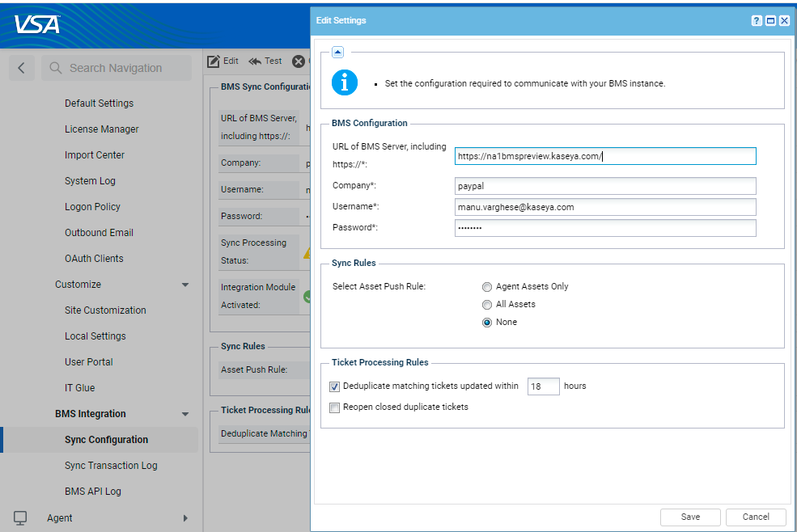Open Default Settings

99,103
